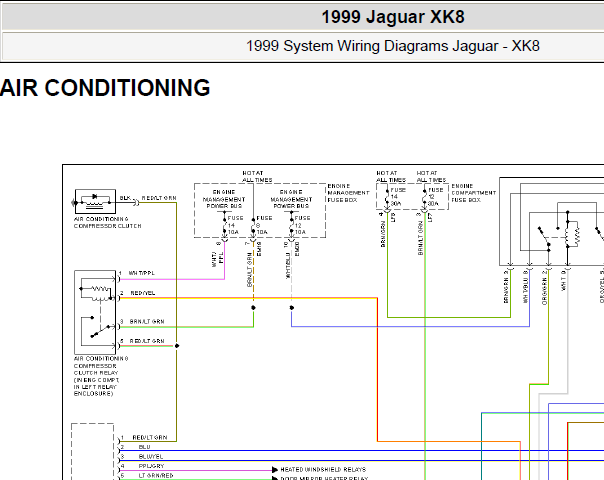Select the "1999 System Wiring Diagrams Jaguar - XK8" subtitle
The width and height of the screenshot is (604, 480).
(x=393, y=46)
